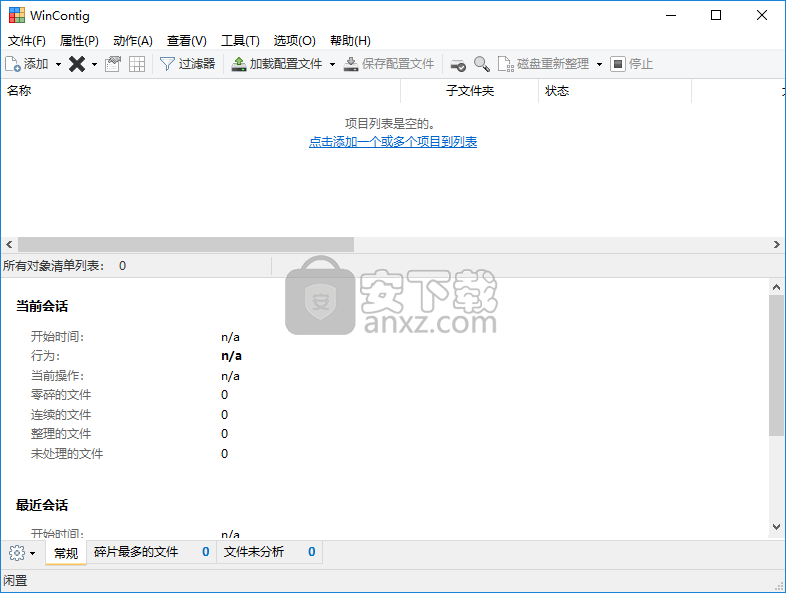
Task: Click the WinContig app icon in the title bar
Action: (17, 16)
